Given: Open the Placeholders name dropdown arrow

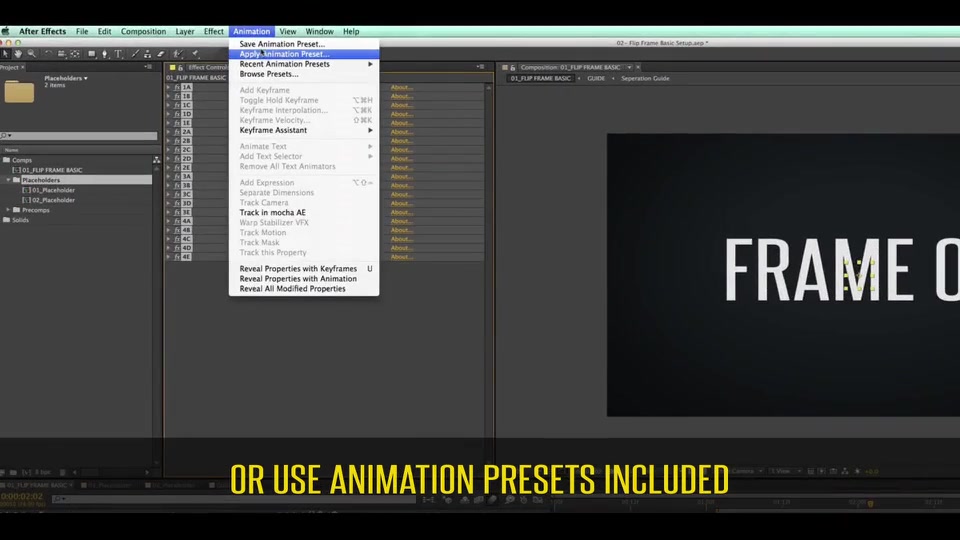Looking at the screenshot, I should pos(86,78).
